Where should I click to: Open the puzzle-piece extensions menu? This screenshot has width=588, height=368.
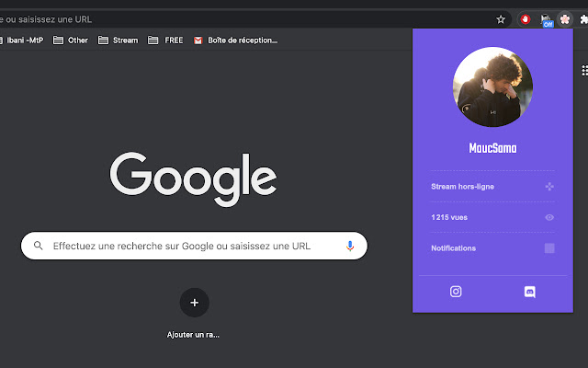(x=584, y=18)
